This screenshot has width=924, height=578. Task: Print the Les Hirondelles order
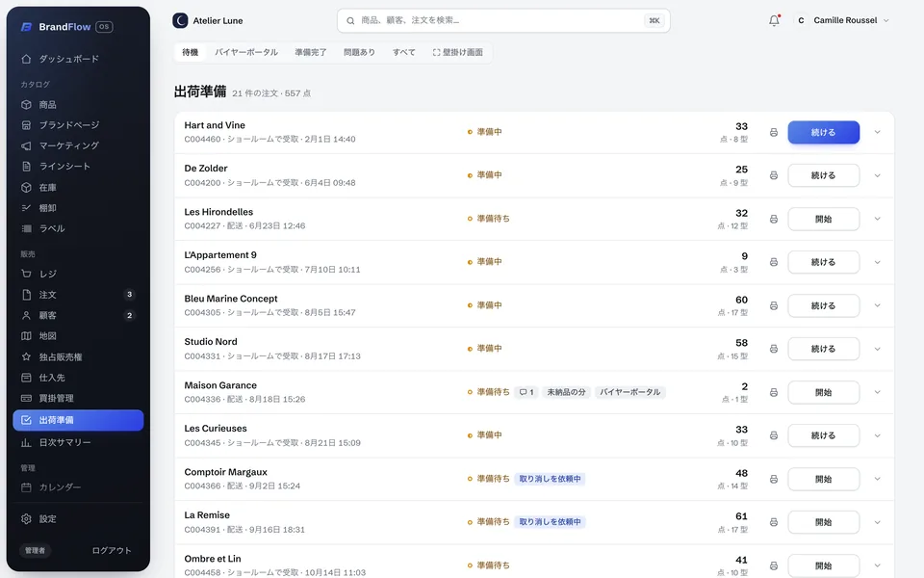[774, 220]
